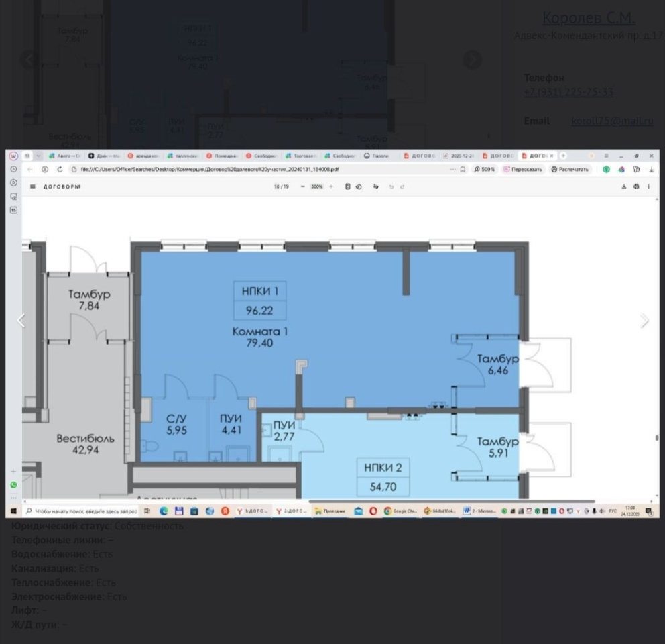Open WhatsApp from the browser sidebar
The height and width of the screenshot is (644, 665).
13,484
